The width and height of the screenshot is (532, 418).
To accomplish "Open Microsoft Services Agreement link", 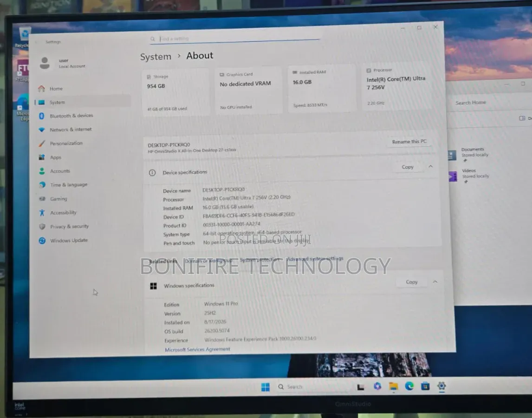I will (197, 349).
